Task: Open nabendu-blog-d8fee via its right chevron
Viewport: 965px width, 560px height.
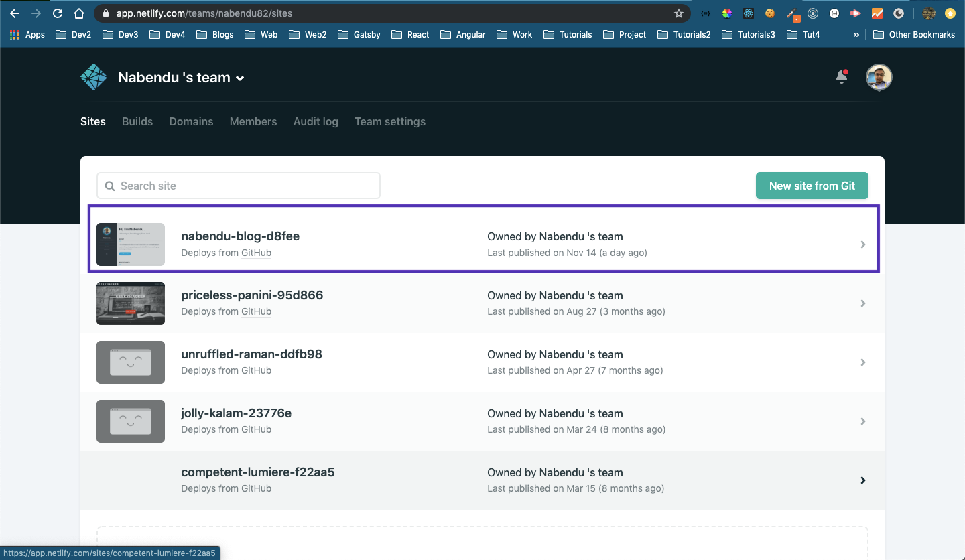Action: tap(863, 244)
